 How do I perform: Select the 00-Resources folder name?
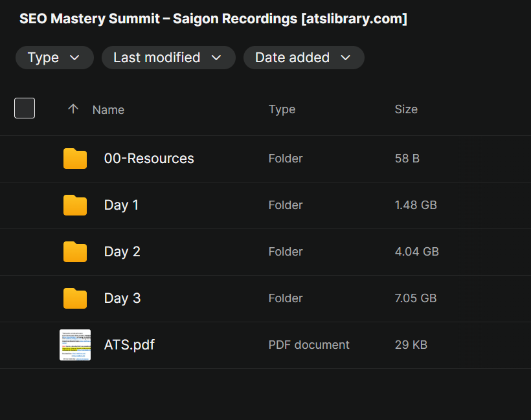(149, 159)
